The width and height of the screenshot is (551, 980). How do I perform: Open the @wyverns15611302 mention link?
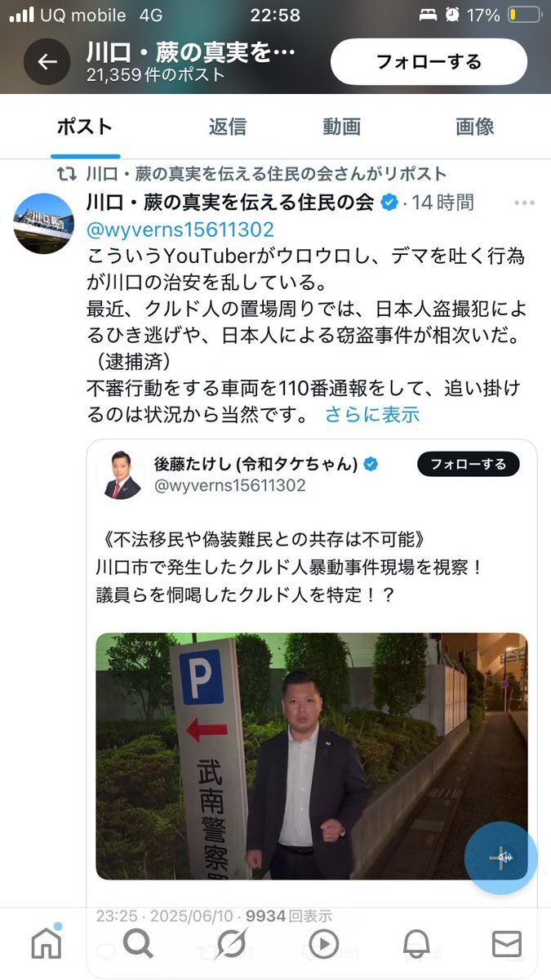coord(180,229)
